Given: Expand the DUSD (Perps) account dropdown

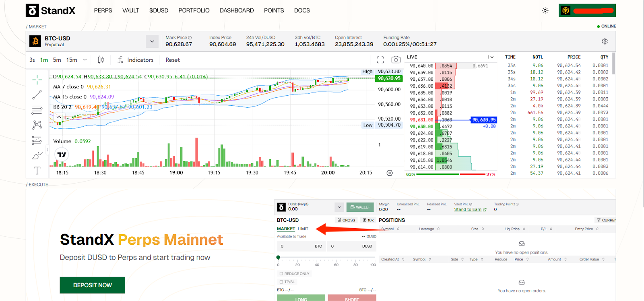Looking at the screenshot, I should (x=339, y=207).
